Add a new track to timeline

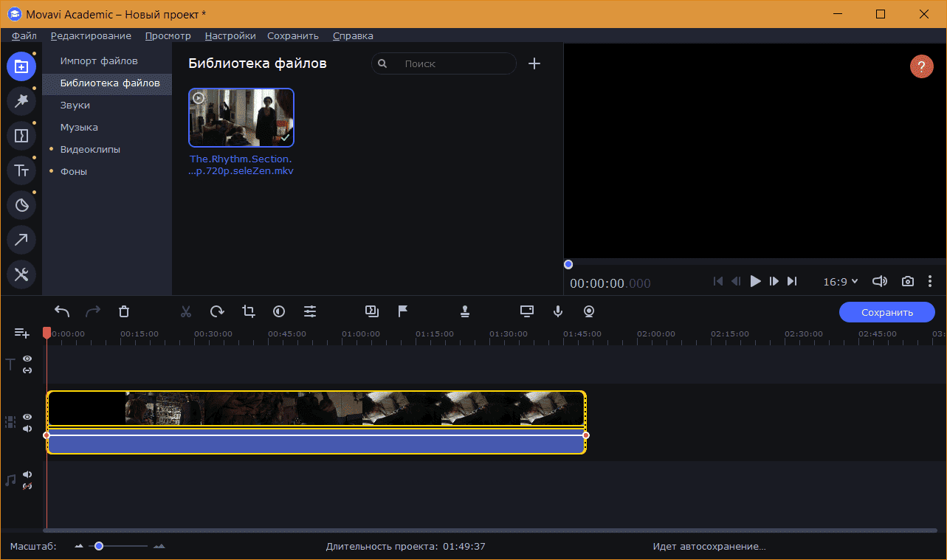(x=22, y=333)
